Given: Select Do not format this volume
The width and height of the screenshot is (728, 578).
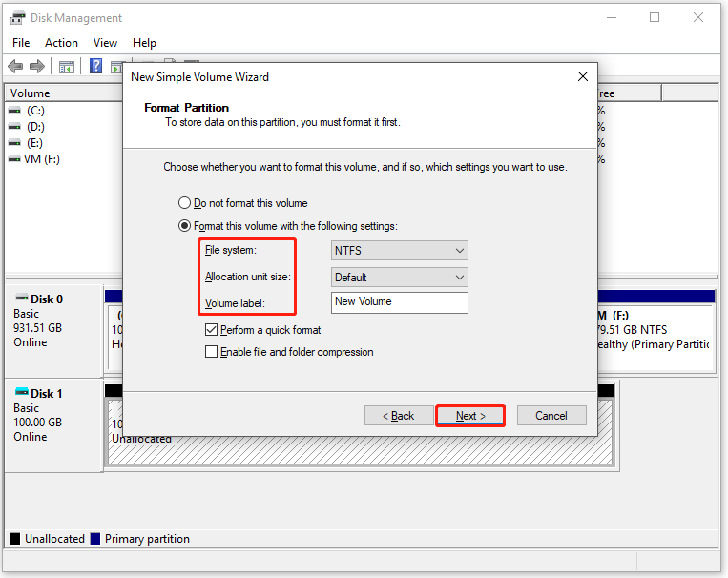Looking at the screenshot, I should (185, 203).
